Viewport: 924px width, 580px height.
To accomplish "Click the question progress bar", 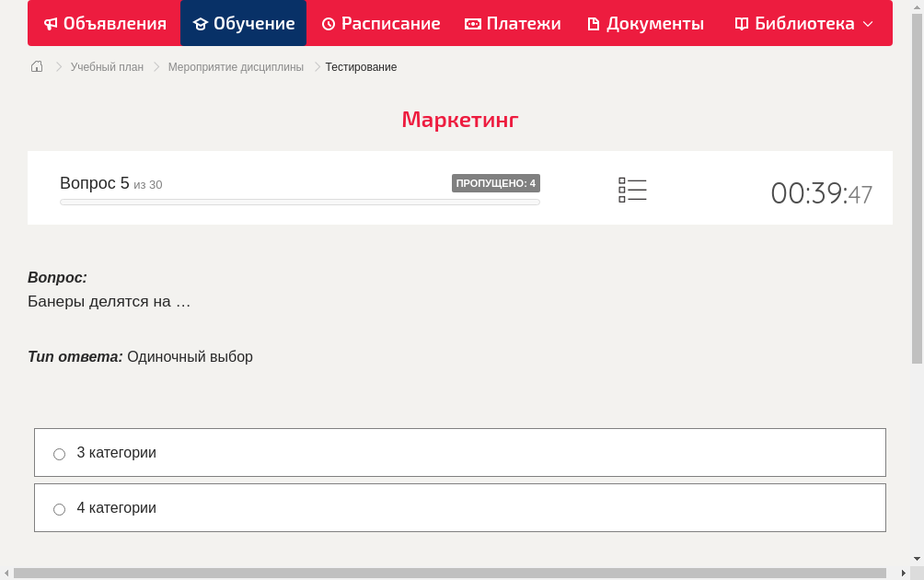I will pyautogui.click(x=299, y=202).
